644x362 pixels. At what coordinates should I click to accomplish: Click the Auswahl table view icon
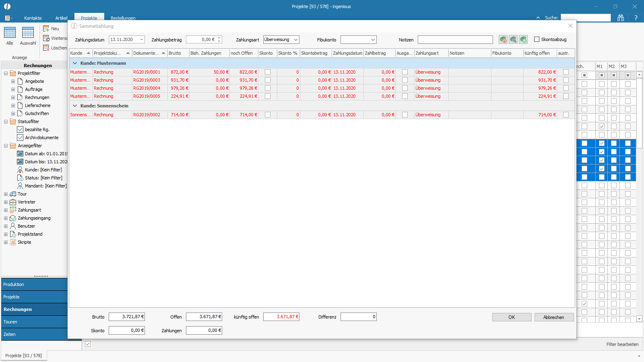(x=28, y=33)
